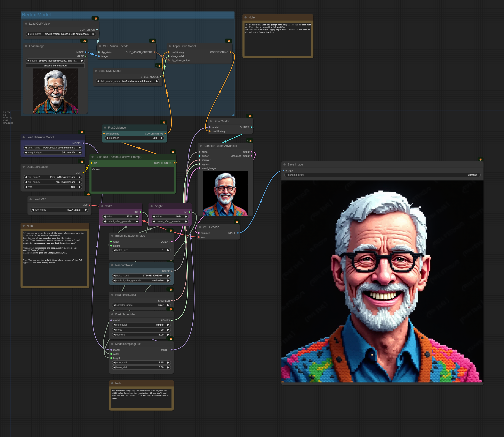Collapse the RandomNoise node via title dot
The height and width of the screenshot is (437, 504).
point(112,265)
